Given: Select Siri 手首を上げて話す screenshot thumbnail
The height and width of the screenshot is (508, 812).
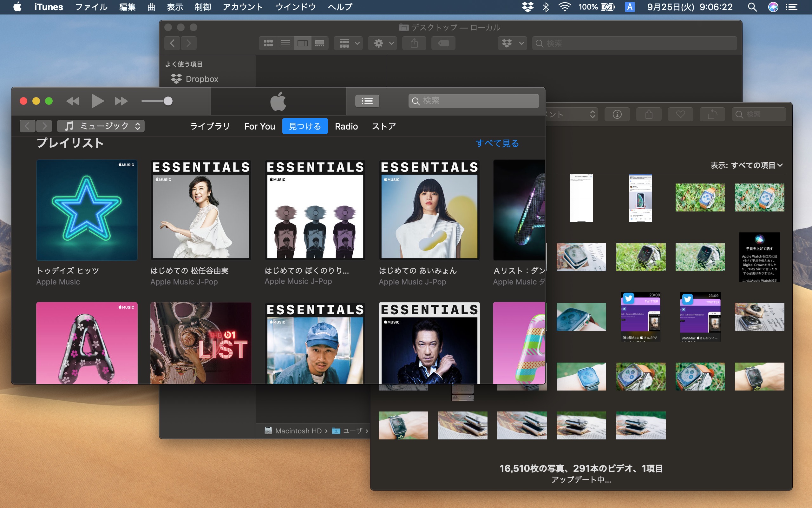Looking at the screenshot, I should pyautogui.click(x=759, y=257).
